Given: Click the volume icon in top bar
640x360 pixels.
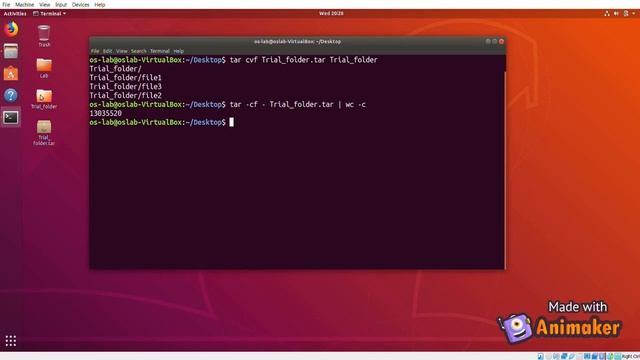Looking at the screenshot, I should (x=616, y=13).
